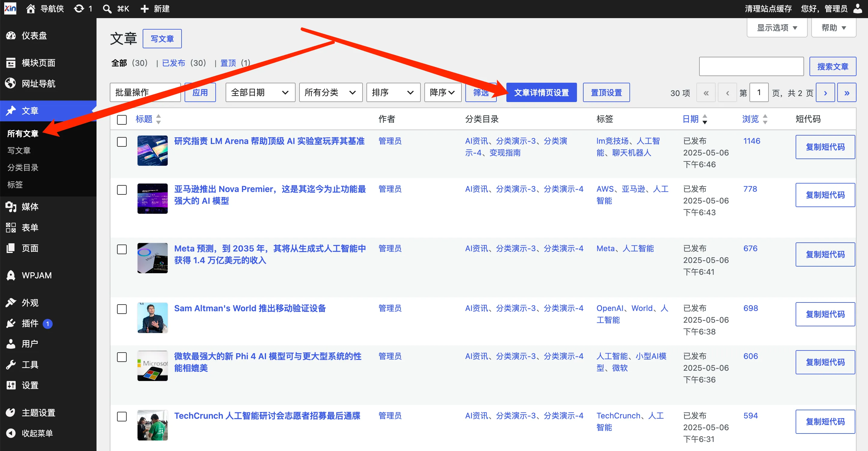Viewport: 868px width, 451px height.
Task: Open 分类目录 submenu item
Action: click(x=23, y=167)
